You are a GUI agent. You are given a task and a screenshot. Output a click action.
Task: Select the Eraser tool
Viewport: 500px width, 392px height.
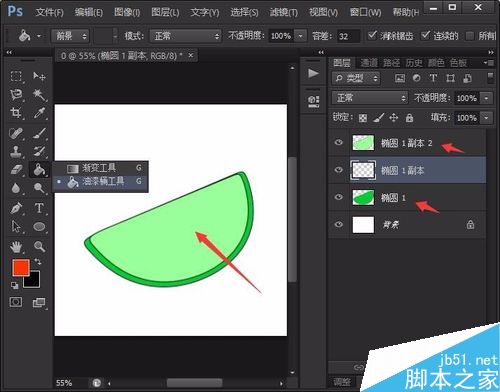coord(16,169)
